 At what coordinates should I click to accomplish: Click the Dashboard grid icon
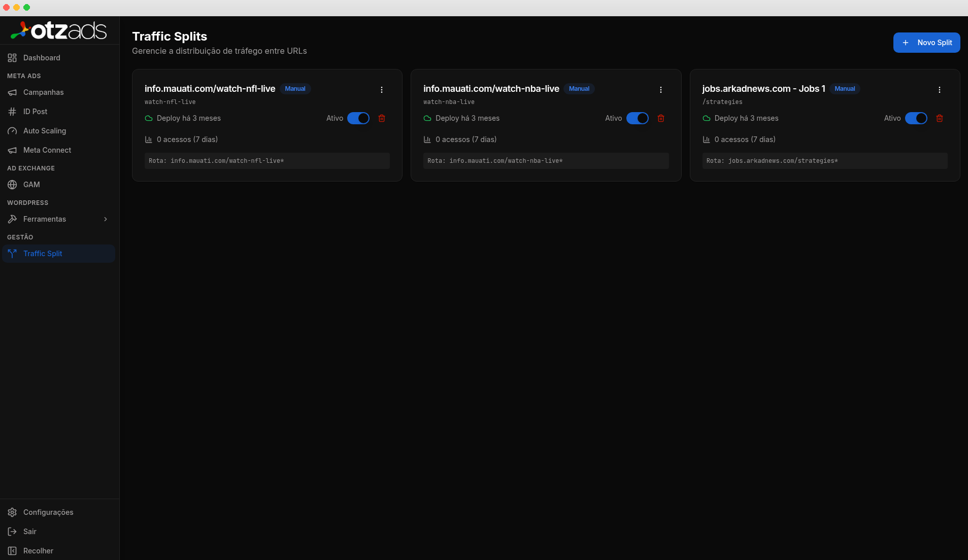pyautogui.click(x=12, y=58)
